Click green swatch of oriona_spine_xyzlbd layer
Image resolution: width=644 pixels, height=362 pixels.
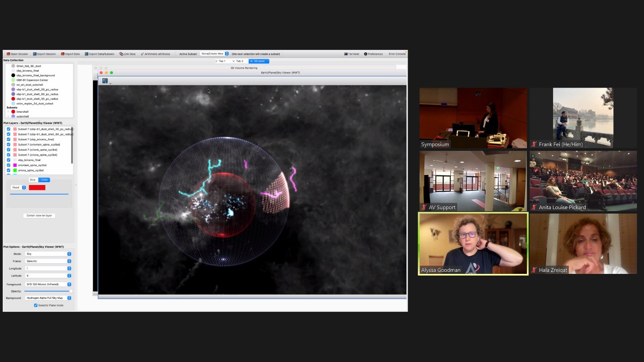[x=15, y=171]
